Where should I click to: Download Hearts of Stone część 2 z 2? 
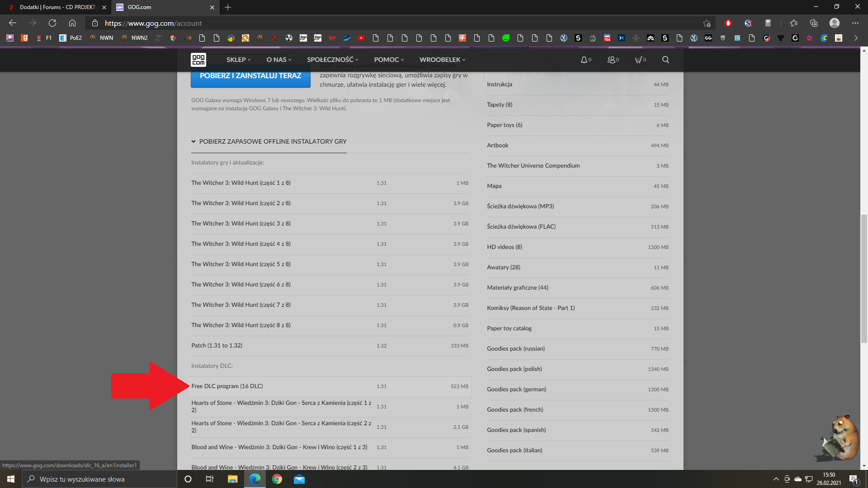(x=330, y=427)
